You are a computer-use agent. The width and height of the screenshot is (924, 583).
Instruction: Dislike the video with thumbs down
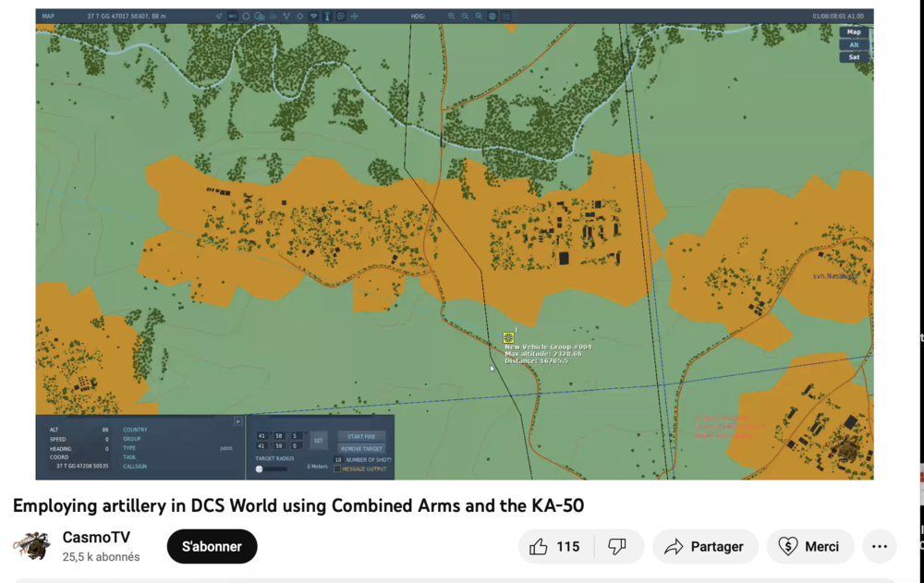pos(617,546)
